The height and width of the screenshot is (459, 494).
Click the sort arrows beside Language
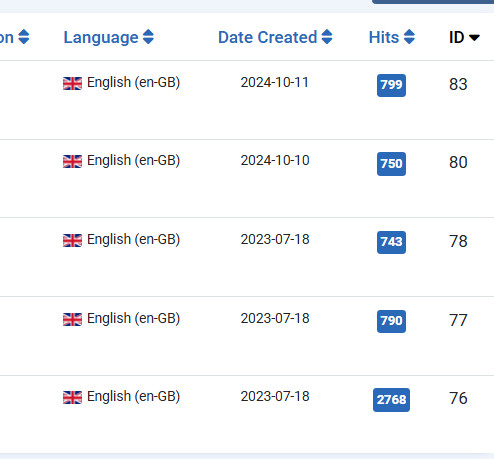(148, 37)
